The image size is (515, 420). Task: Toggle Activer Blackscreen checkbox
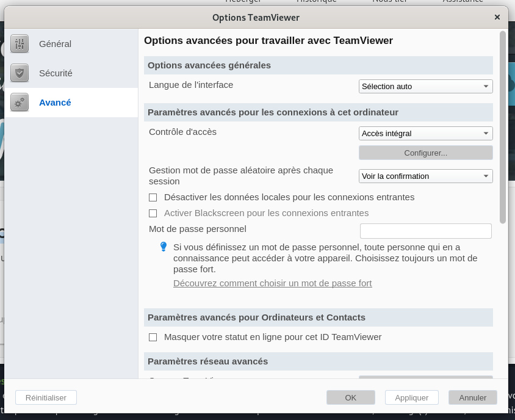[x=153, y=213]
